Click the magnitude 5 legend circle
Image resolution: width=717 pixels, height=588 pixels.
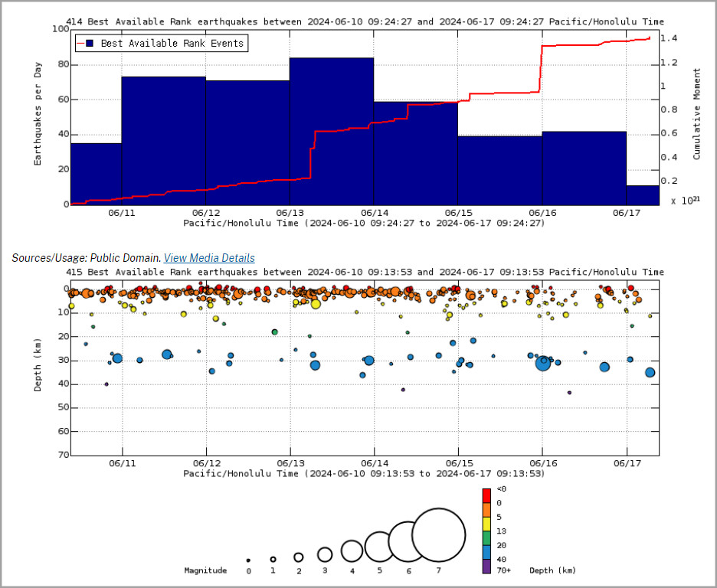click(379, 547)
